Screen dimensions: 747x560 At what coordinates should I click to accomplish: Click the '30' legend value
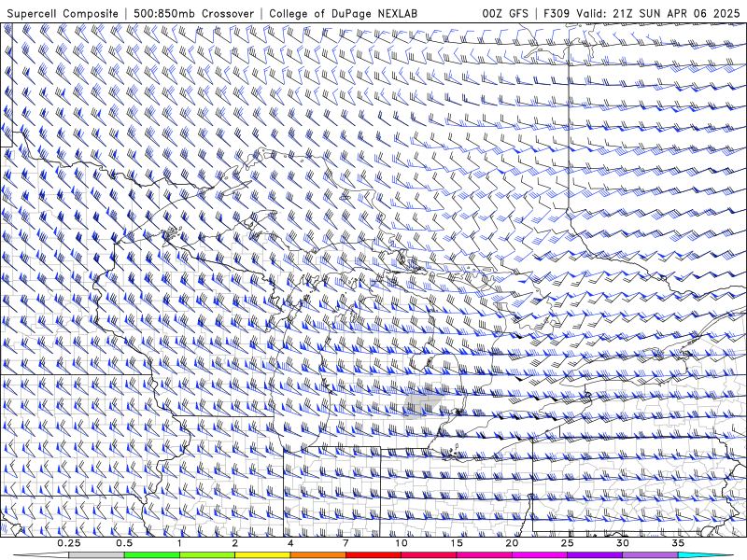[x=623, y=543]
